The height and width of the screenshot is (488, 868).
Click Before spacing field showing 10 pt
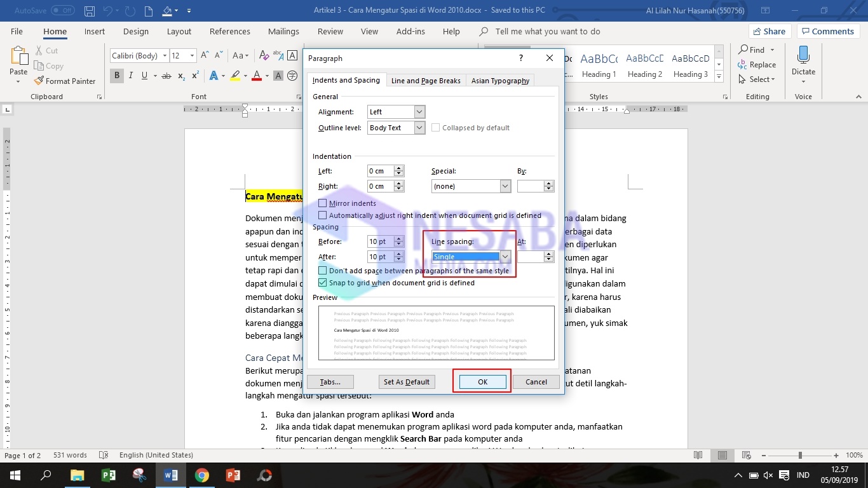(381, 241)
